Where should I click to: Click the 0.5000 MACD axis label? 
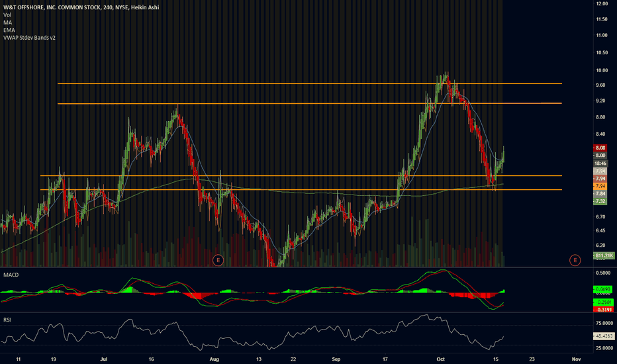(603, 273)
